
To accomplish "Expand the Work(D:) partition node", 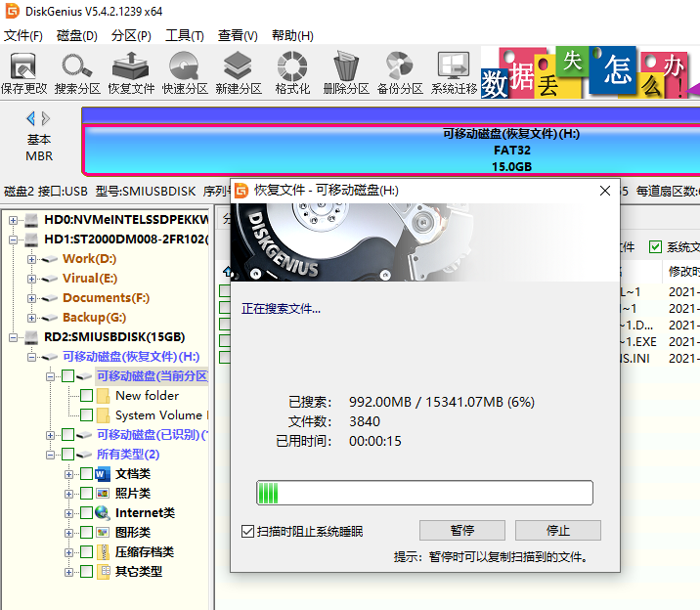I will point(31,259).
